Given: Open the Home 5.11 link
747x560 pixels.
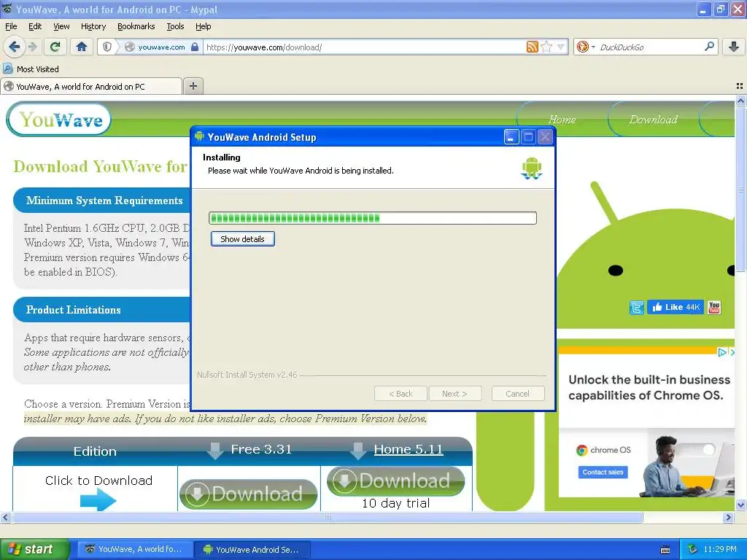Looking at the screenshot, I should point(409,449).
